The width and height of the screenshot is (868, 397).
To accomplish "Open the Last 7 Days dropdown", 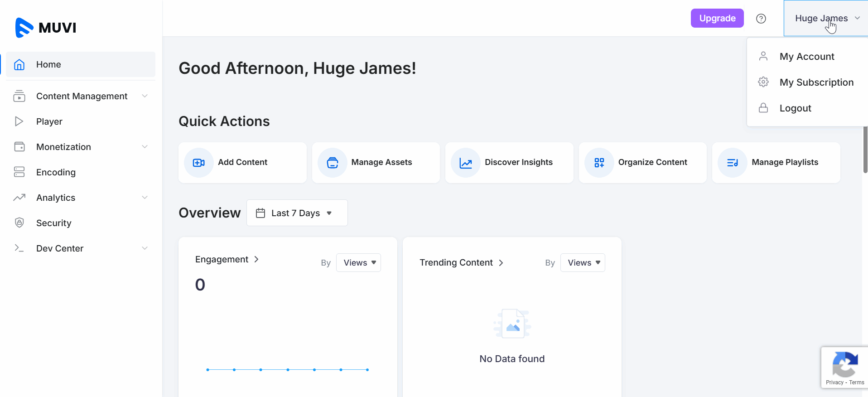I will point(297,213).
